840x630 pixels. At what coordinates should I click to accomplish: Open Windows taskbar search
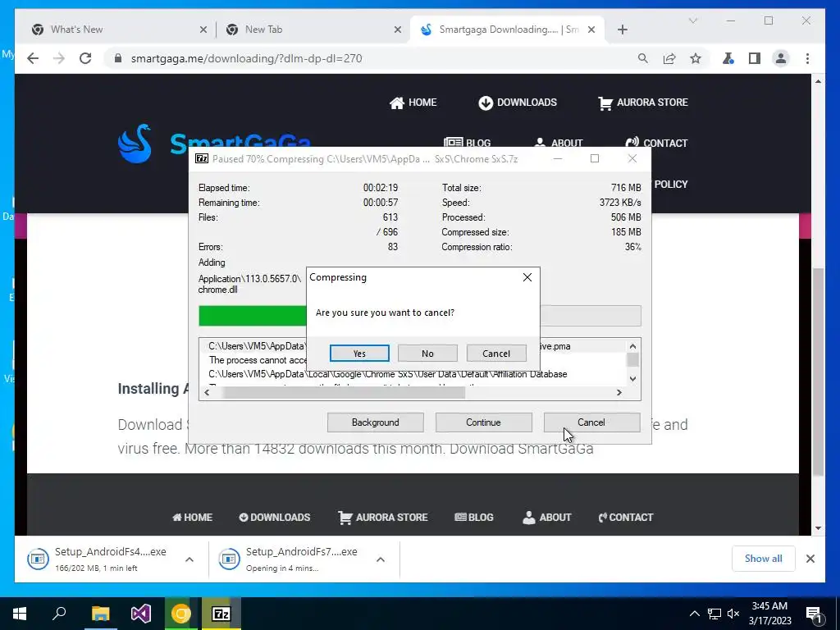(59, 614)
